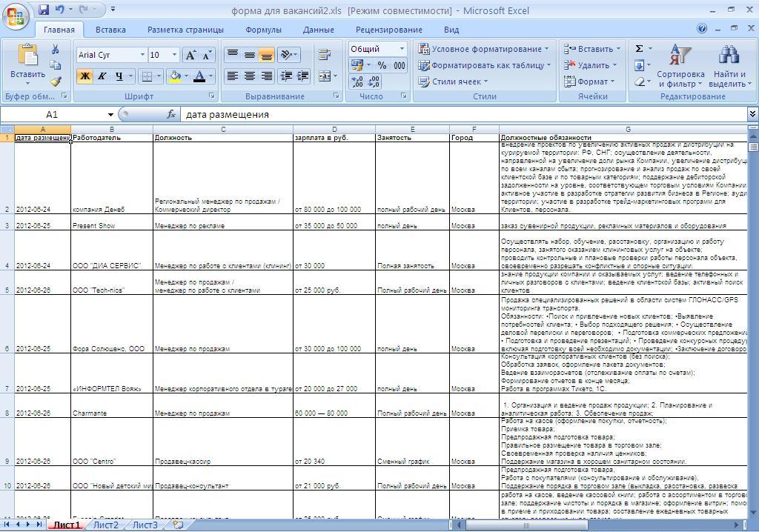Apply fill color bucket
This screenshot has height=532, width=759.
click(175, 76)
